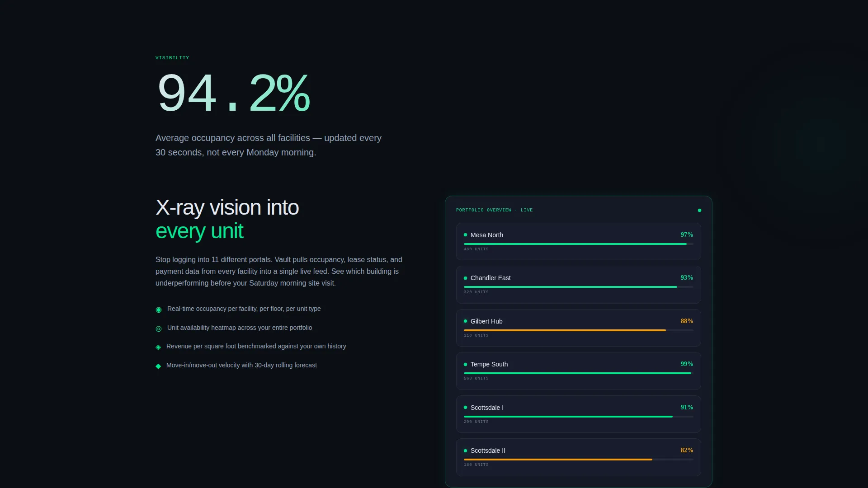868x488 pixels.
Task: Select the Tempe South facility name
Action: [489, 364]
